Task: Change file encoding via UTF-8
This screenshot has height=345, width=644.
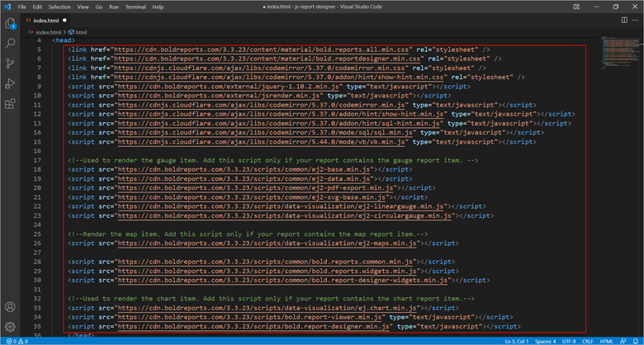Action: tap(568, 342)
